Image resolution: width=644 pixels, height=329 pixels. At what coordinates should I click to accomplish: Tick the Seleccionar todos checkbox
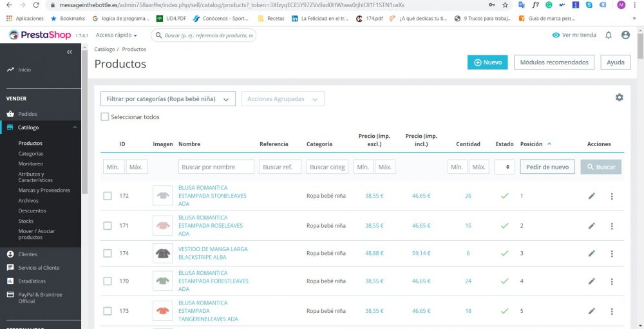(105, 117)
